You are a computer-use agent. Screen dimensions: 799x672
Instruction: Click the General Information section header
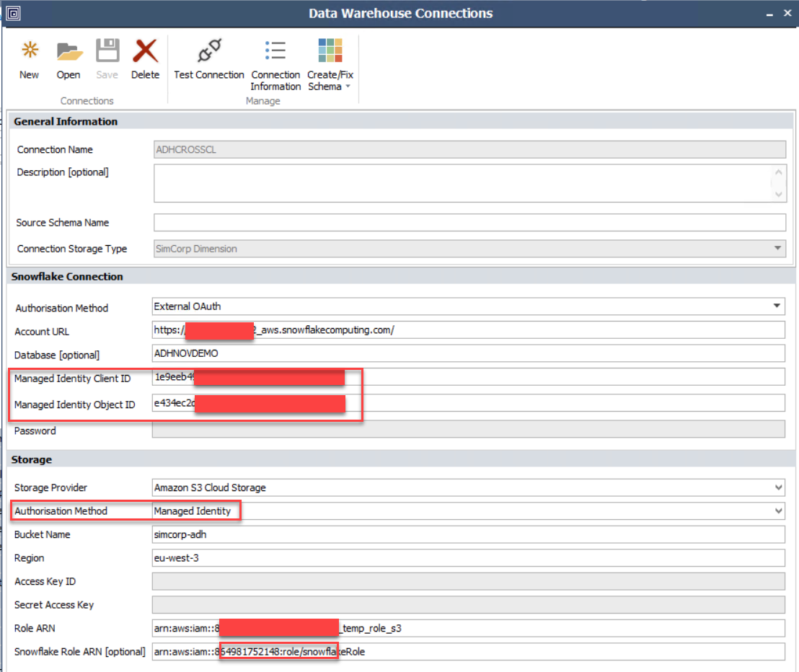pos(400,121)
